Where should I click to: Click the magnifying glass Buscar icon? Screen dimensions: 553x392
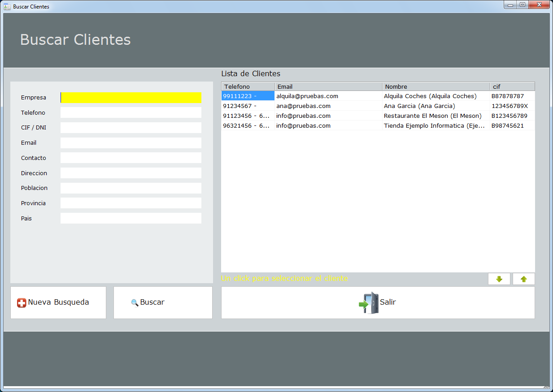135,303
